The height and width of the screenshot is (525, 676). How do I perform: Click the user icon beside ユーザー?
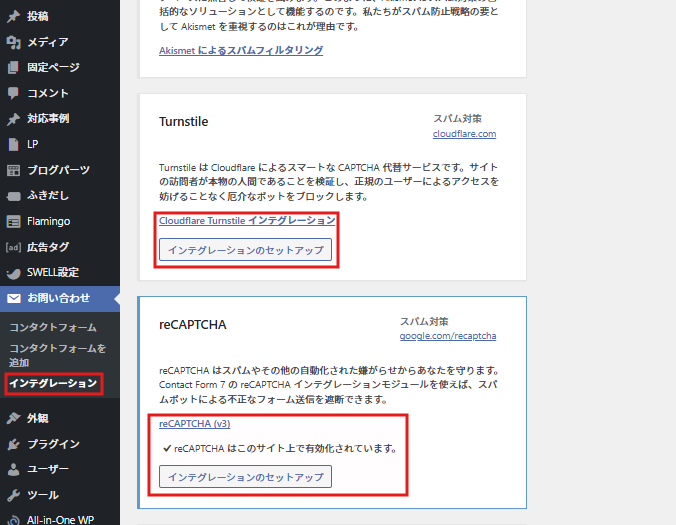[13, 469]
